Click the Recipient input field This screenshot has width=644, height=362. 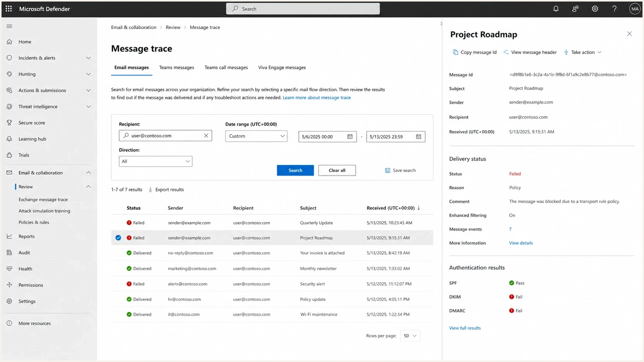(x=165, y=135)
